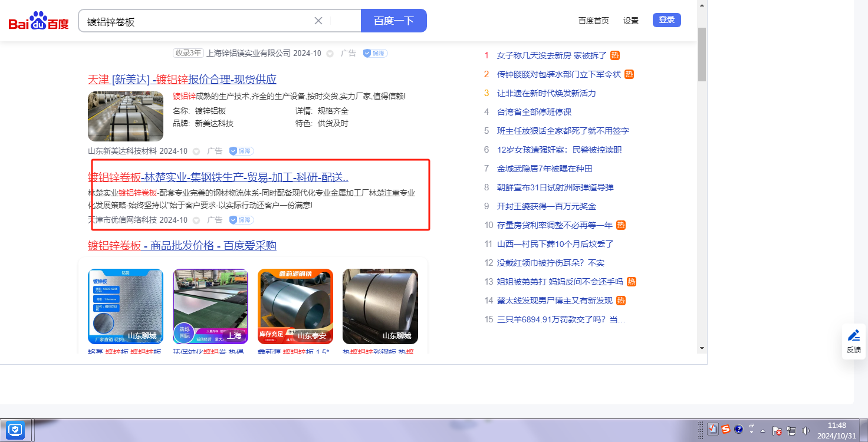Screen dimensions: 868x442
Task: Open the 上海 product image
Action: pos(211,306)
